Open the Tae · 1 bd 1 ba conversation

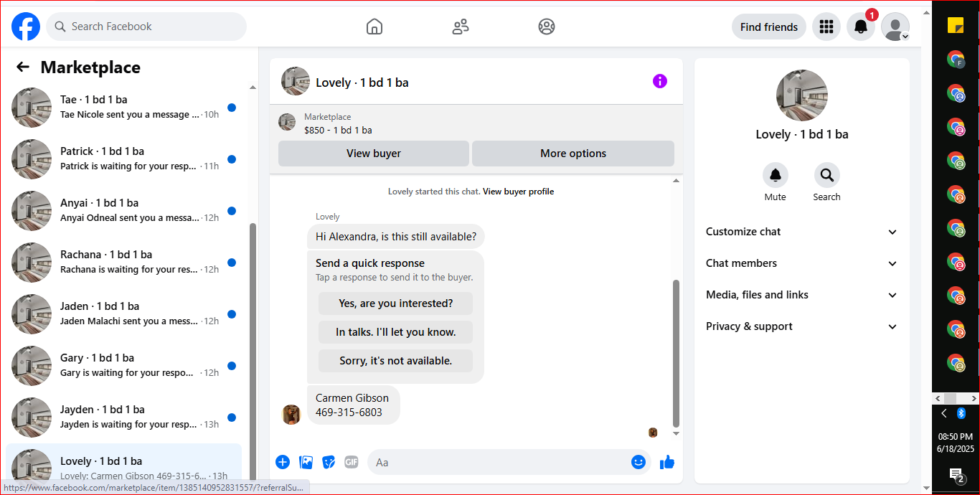(x=124, y=108)
